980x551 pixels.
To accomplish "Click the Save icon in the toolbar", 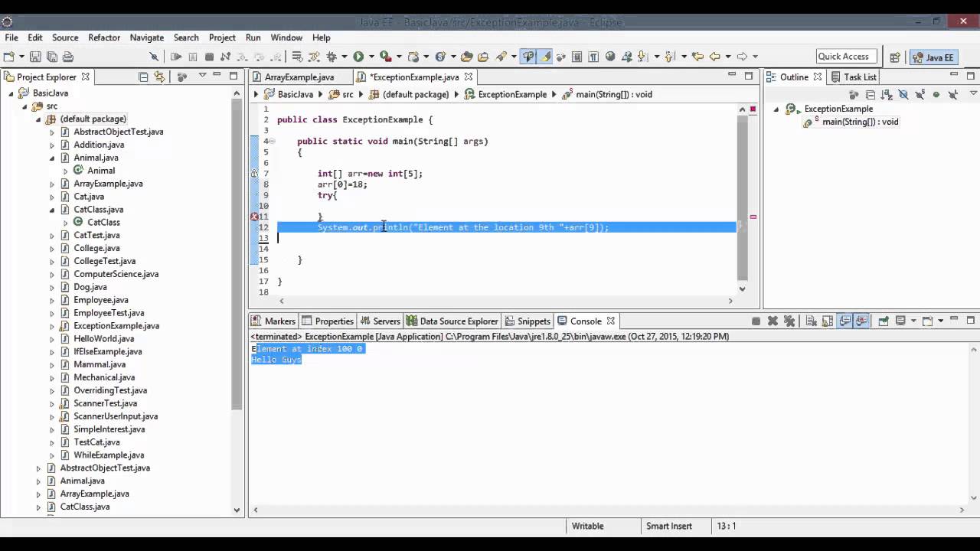I will tap(35, 57).
